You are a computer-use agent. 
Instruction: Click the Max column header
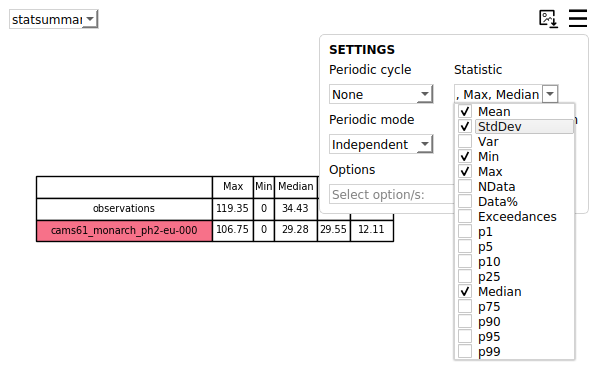(233, 187)
